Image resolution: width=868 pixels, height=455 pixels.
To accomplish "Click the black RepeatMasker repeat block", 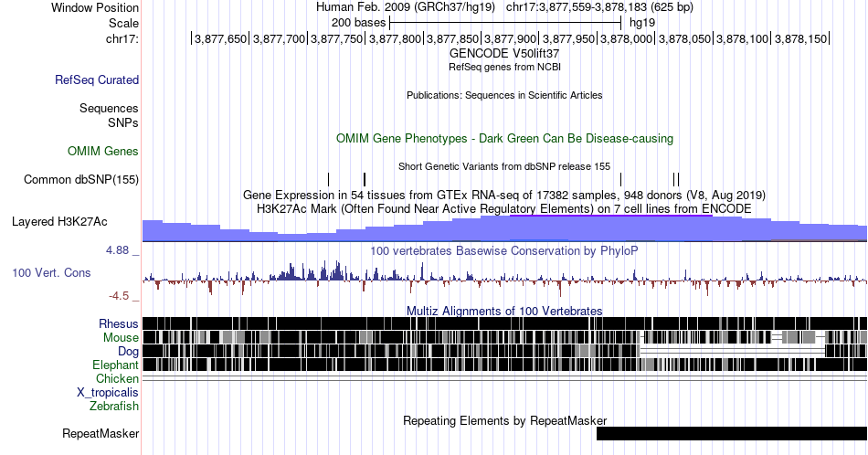I will (x=732, y=433).
